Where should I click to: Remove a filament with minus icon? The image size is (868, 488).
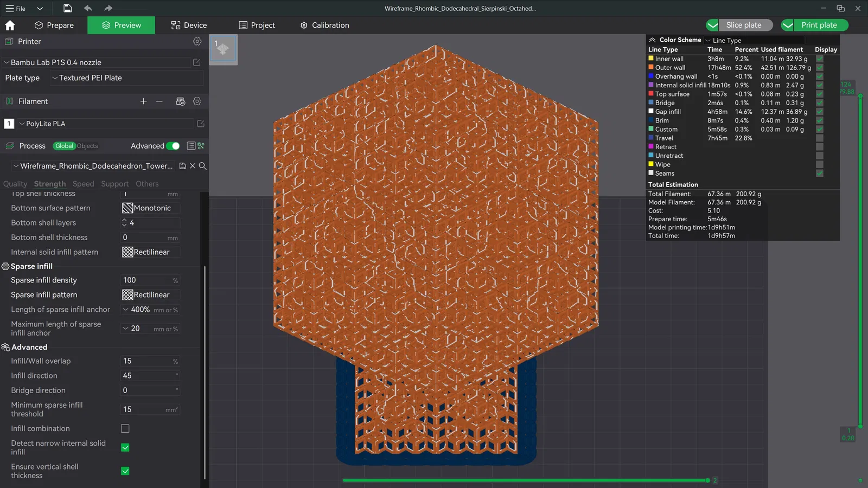point(159,101)
